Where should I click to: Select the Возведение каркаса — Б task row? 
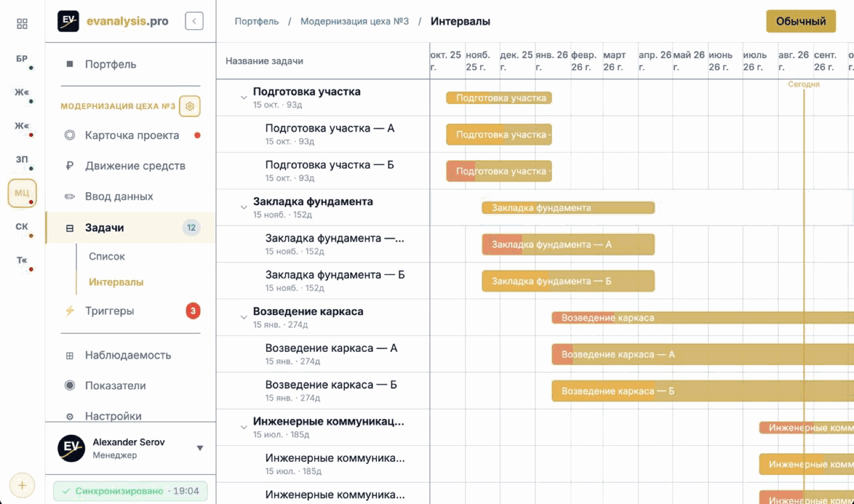click(323, 391)
